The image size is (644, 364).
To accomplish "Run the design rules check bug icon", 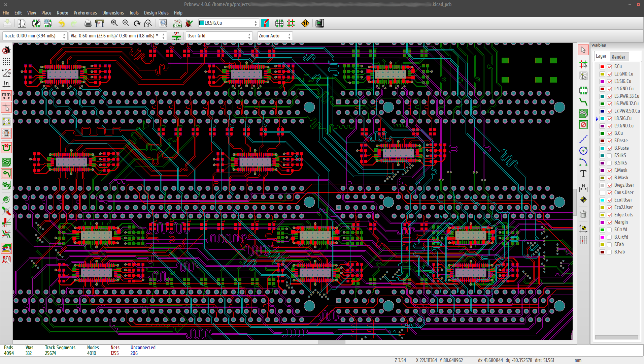I will [189, 23].
